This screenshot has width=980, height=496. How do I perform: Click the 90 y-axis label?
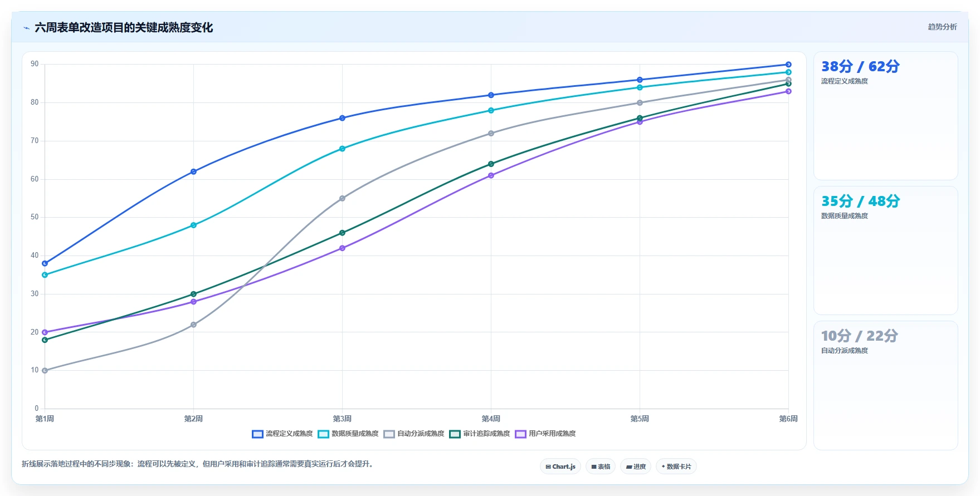[35, 64]
